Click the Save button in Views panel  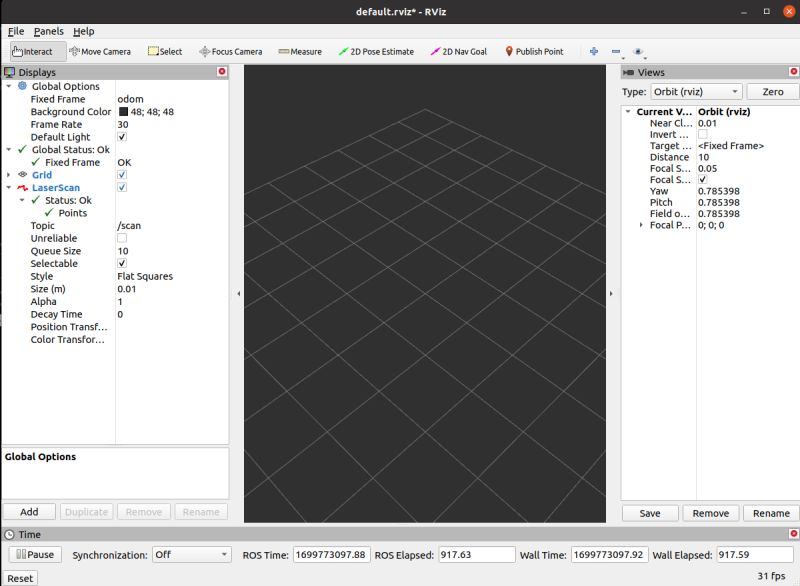click(650, 512)
